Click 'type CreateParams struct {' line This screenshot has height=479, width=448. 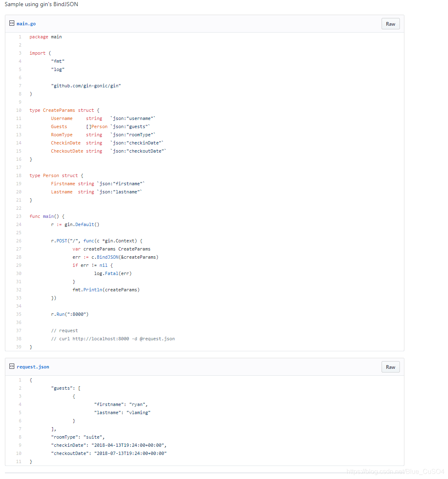click(x=64, y=110)
